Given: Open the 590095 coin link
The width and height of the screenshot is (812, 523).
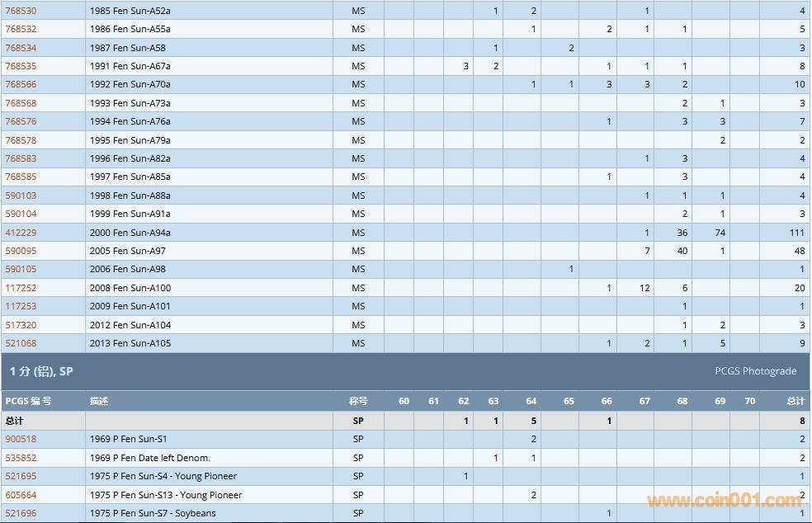Looking at the screenshot, I should tap(21, 251).
